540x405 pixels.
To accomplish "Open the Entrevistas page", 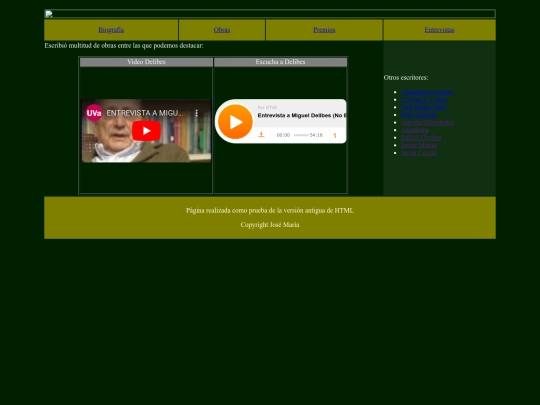I will [439, 30].
